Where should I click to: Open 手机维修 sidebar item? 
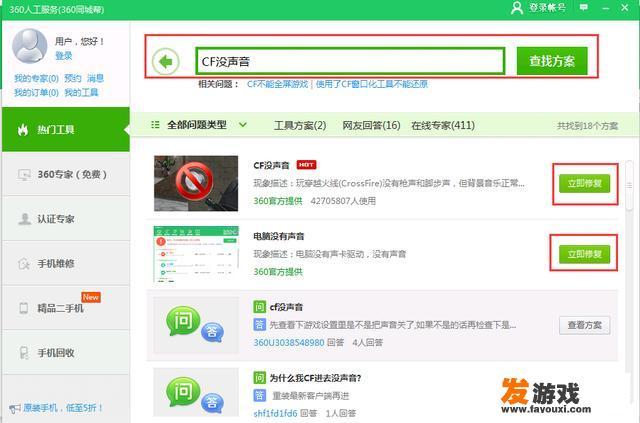click(x=66, y=263)
